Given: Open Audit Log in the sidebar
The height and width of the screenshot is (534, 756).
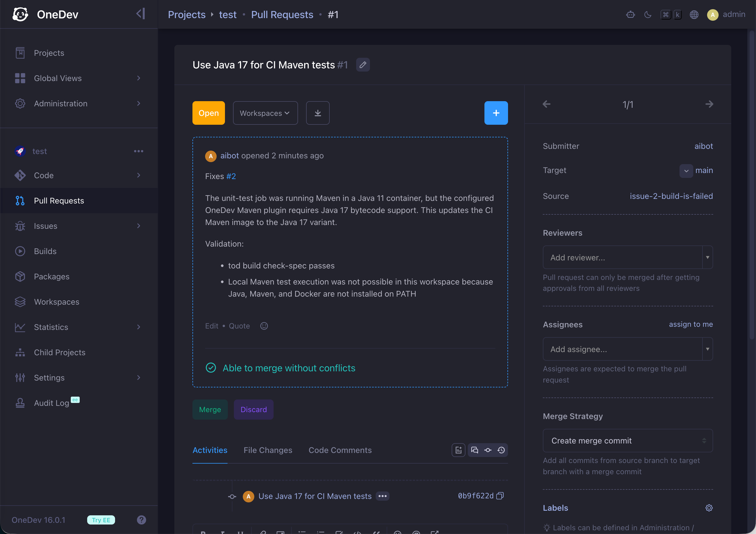Looking at the screenshot, I should click(79, 403).
